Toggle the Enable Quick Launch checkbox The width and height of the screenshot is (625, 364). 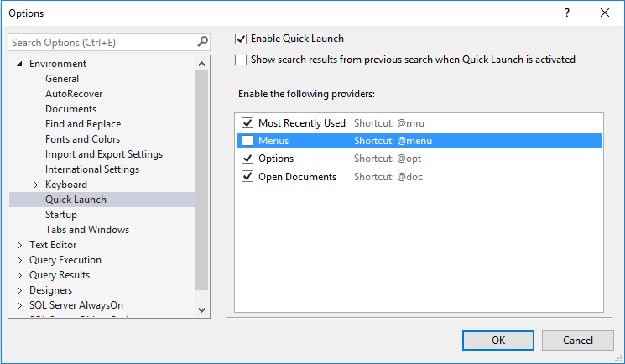(242, 39)
